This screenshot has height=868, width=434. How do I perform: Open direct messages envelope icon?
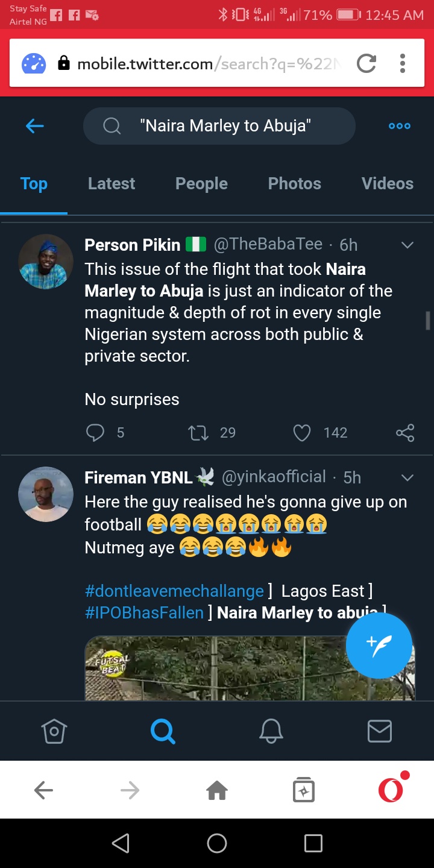tap(379, 731)
